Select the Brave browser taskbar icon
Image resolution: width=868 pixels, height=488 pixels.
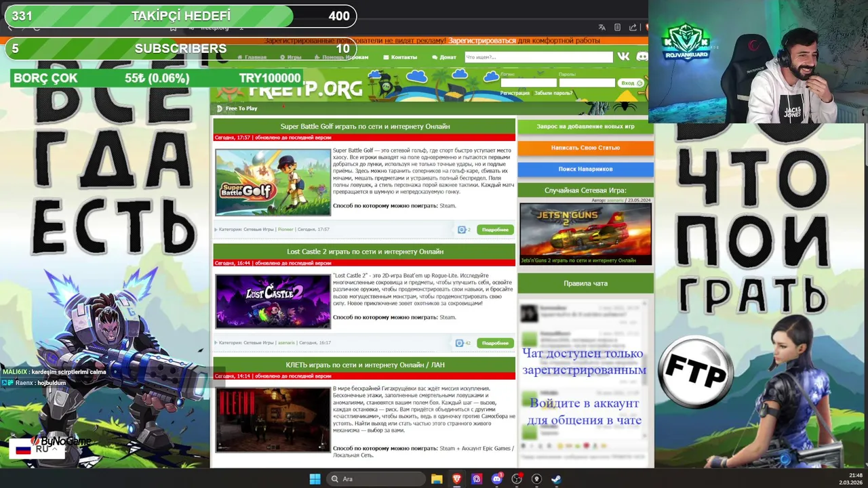click(457, 479)
